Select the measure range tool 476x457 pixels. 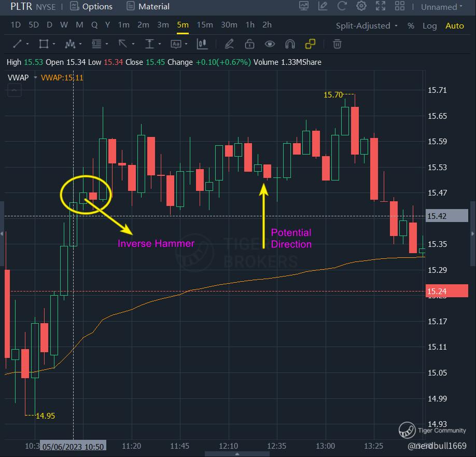tap(149, 44)
